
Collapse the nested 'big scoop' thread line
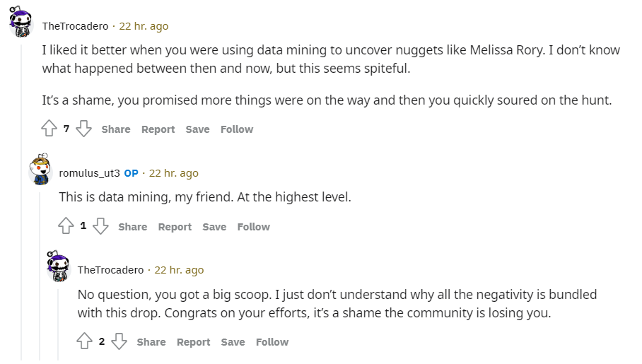[x=58, y=324]
